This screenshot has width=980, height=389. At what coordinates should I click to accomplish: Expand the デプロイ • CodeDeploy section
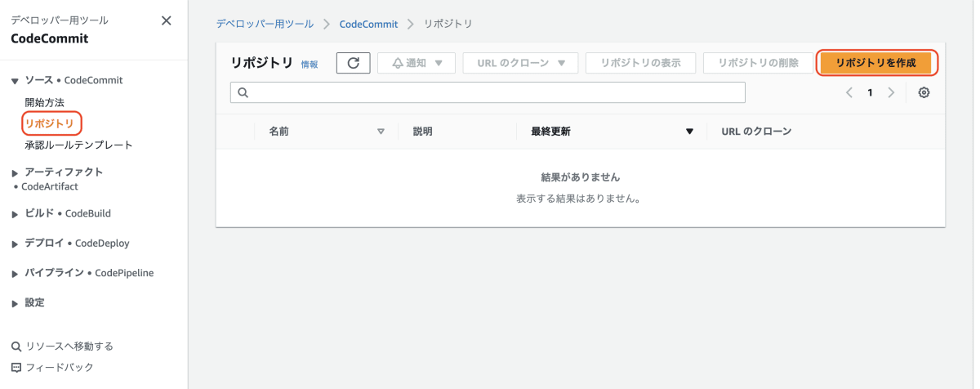pos(15,244)
